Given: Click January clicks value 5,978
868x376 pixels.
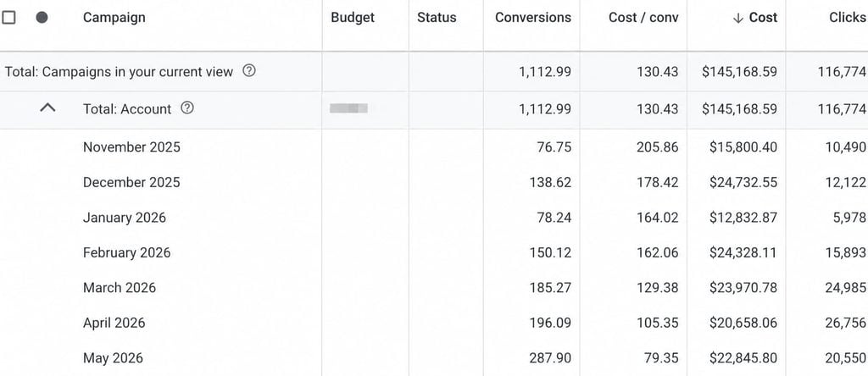Looking at the screenshot, I should (849, 218).
